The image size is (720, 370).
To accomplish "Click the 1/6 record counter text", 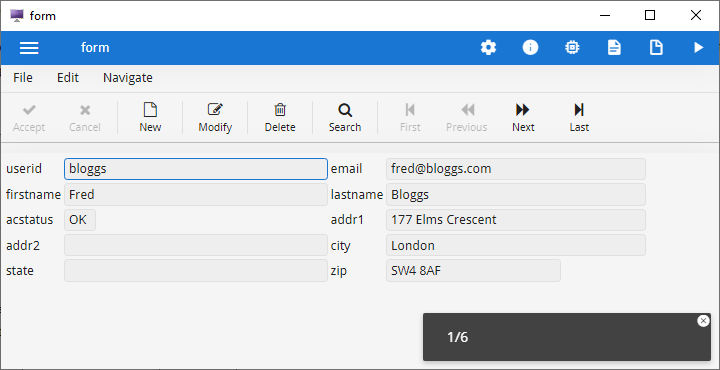I will 458,337.
